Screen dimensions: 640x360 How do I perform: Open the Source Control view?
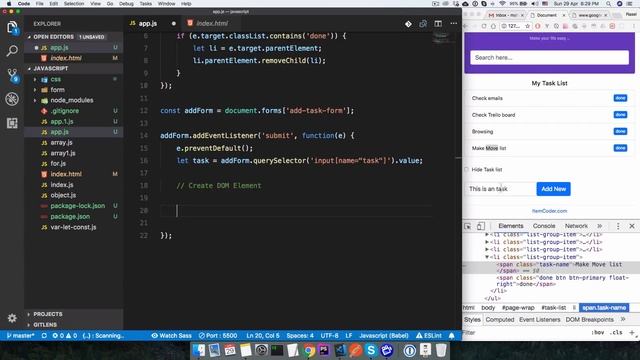tap(12, 75)
